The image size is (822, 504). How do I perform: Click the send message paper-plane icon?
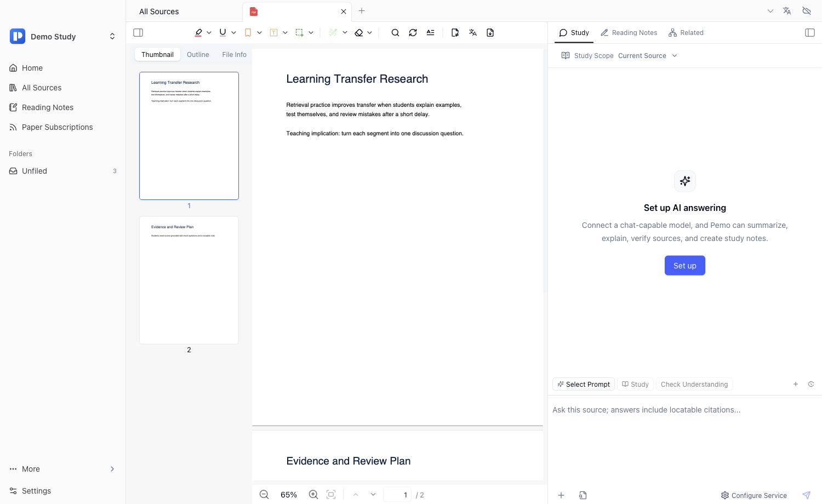coord(806,495)
